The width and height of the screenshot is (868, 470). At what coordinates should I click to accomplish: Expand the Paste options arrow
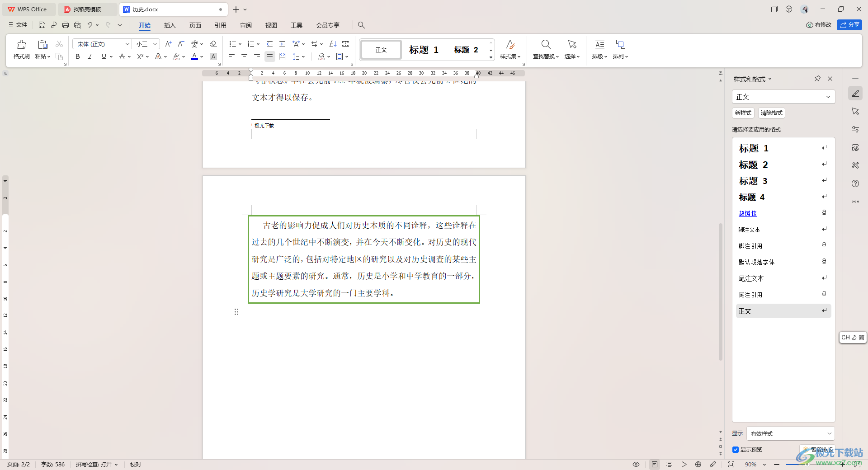[49, 56]
